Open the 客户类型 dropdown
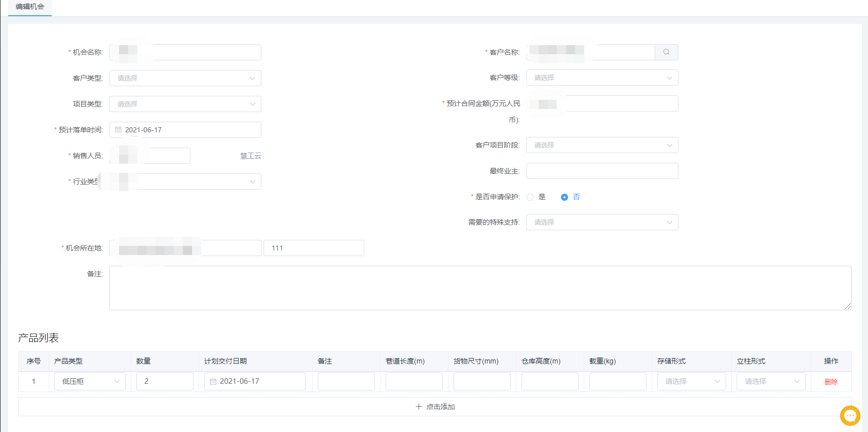Image resolution: width=868 pixels, height=432 pixels. 185,78
